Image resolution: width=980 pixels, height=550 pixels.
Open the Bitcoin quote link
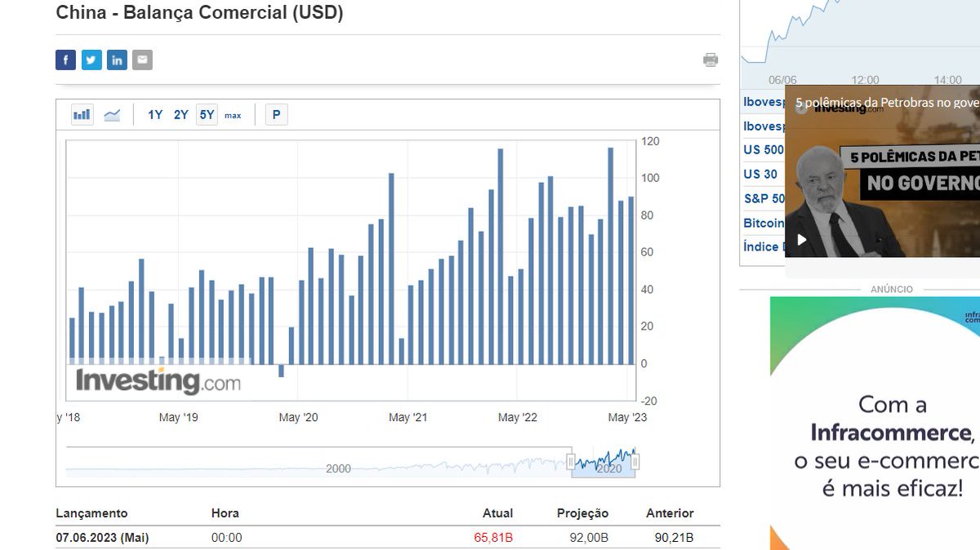pyautogui.click(x=764, y=223)
